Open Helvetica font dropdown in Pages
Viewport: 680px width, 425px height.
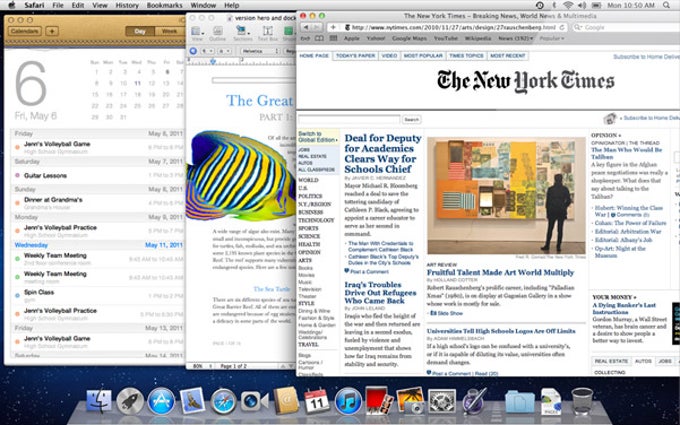[259, 51]
